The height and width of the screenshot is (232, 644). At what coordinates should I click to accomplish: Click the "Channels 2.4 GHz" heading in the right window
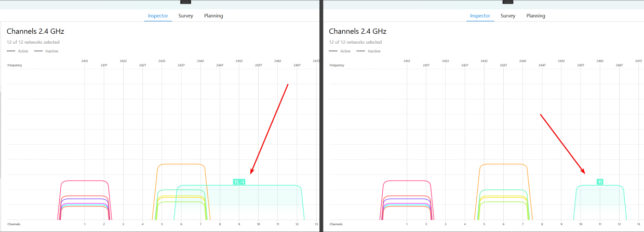(357, 31)
